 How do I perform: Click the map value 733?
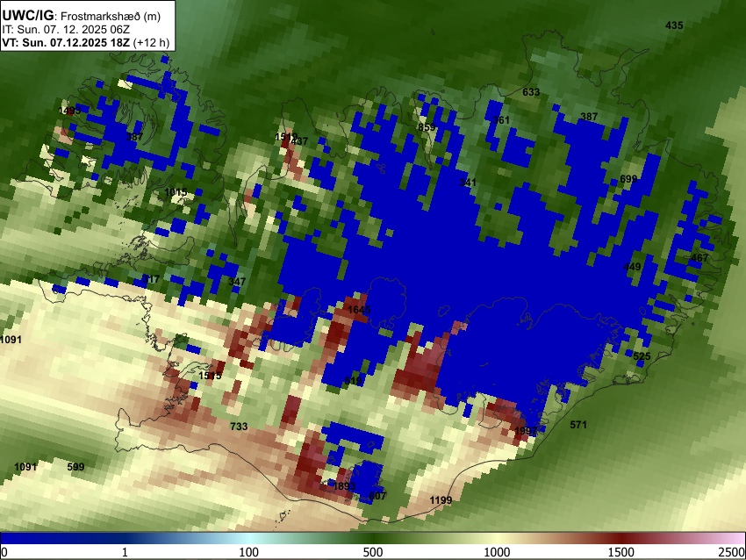239,427
